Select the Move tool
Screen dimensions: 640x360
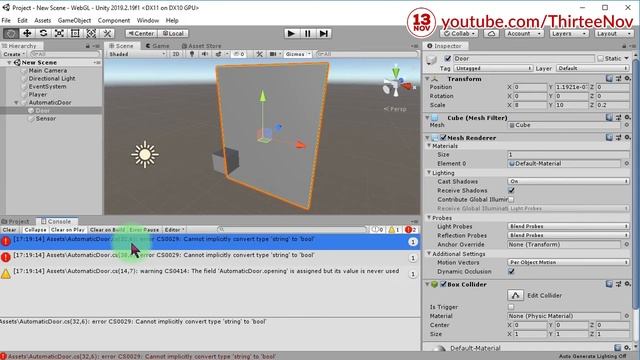coord(27,33)
